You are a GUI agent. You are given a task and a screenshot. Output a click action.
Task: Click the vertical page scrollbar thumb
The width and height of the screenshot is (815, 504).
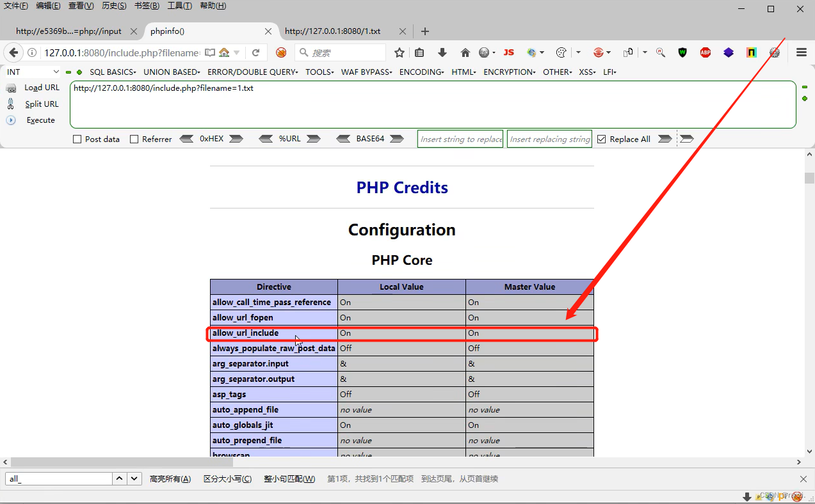(809, 178)
